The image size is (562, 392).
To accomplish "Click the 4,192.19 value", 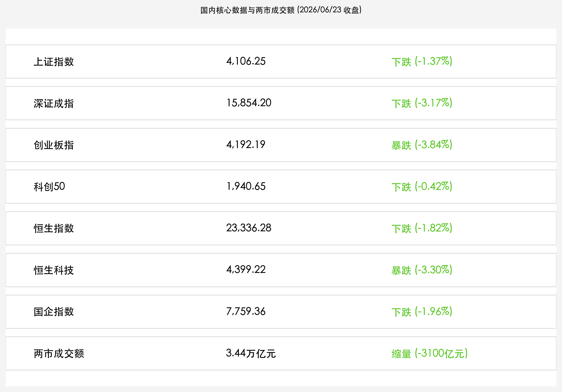I will pos(246,144).
